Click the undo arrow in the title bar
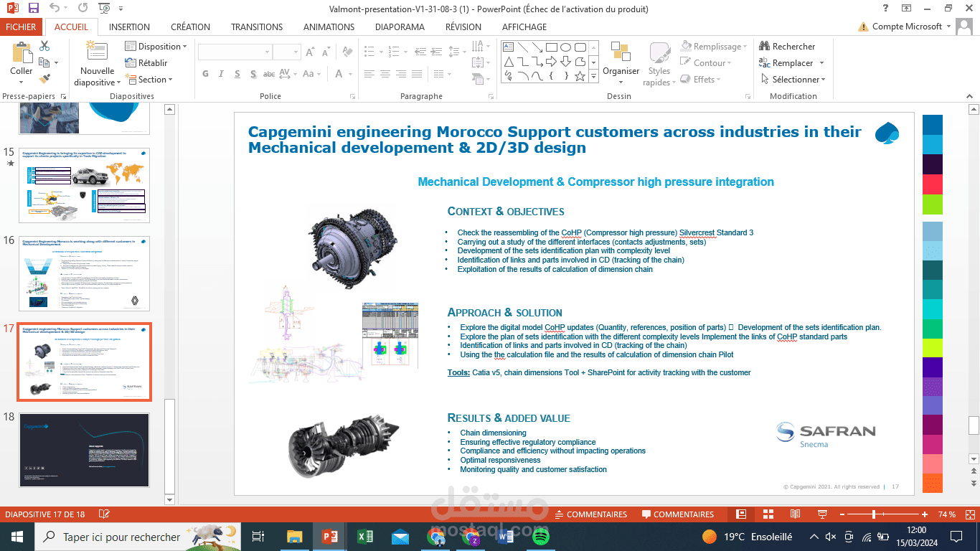The height and width of the screenshot is (551, 980). pos(55,9)
